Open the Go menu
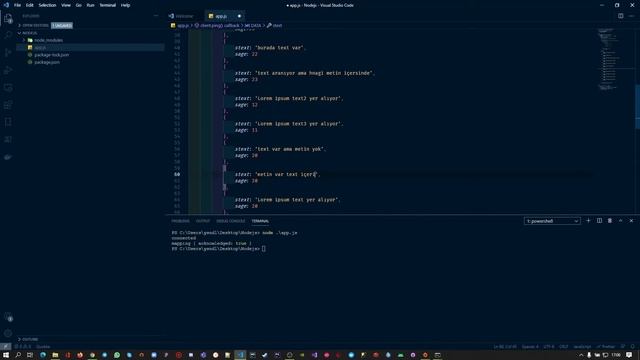This screenshot has width=640, height=360. point(78,5)
